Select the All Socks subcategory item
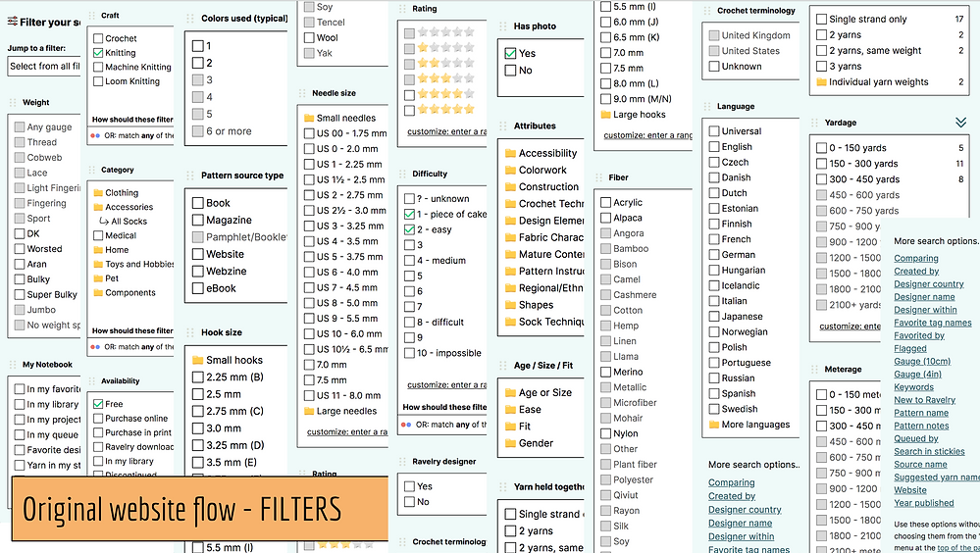This screenshot has width=980, height=553. coord(129,222)
